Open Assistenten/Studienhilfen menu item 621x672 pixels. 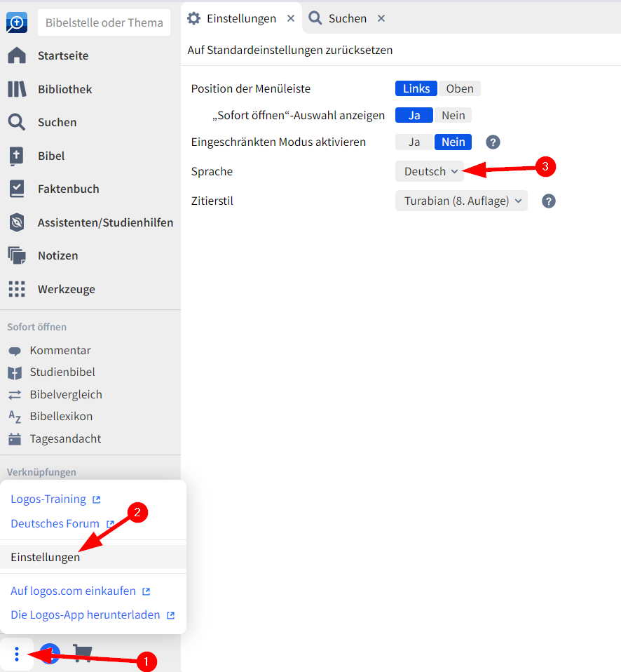point(105,222)
